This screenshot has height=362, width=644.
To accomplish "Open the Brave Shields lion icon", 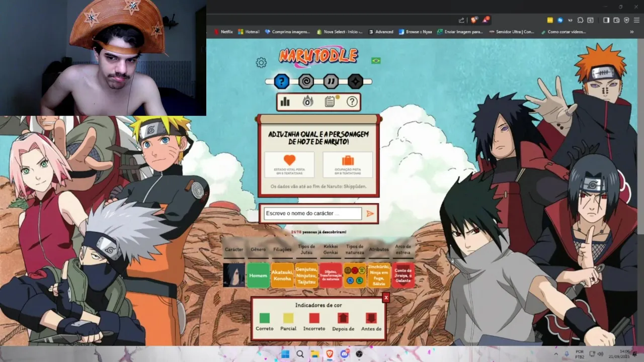I will tap(474, 20).
